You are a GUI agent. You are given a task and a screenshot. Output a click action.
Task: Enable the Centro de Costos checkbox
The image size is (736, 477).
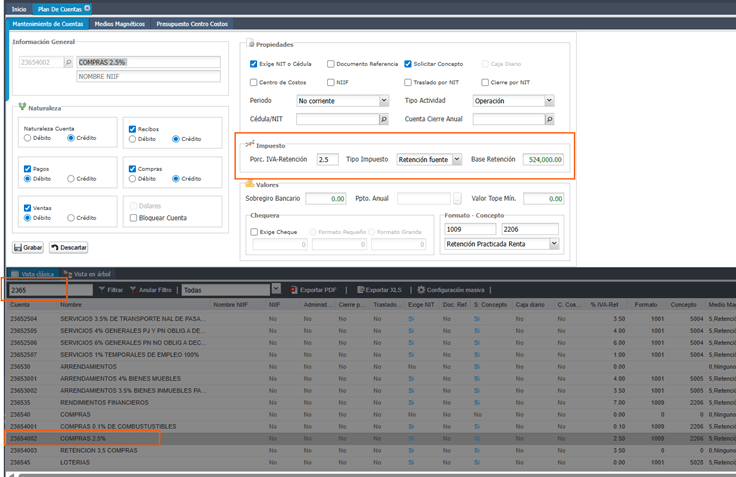click(x=253, y=82)
